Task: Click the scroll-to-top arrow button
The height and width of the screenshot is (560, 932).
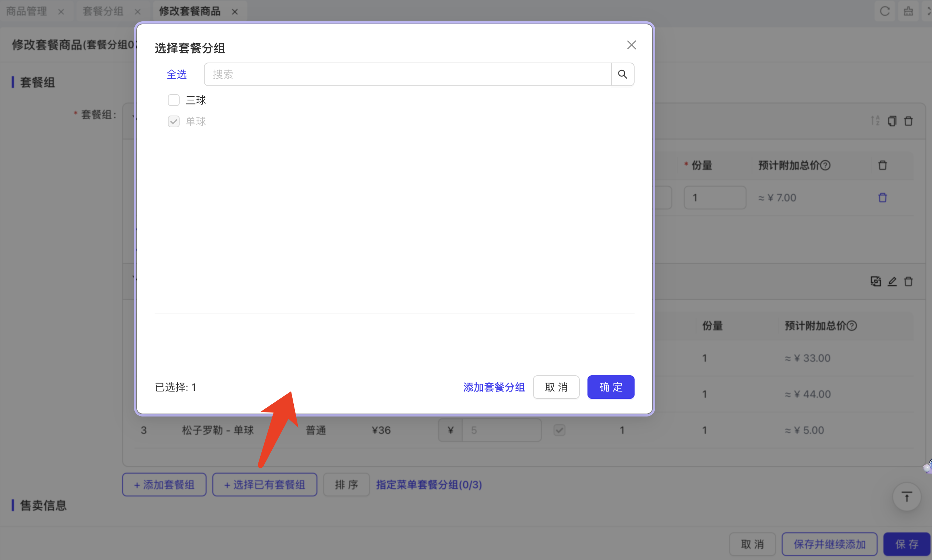Action: point(906,497)
